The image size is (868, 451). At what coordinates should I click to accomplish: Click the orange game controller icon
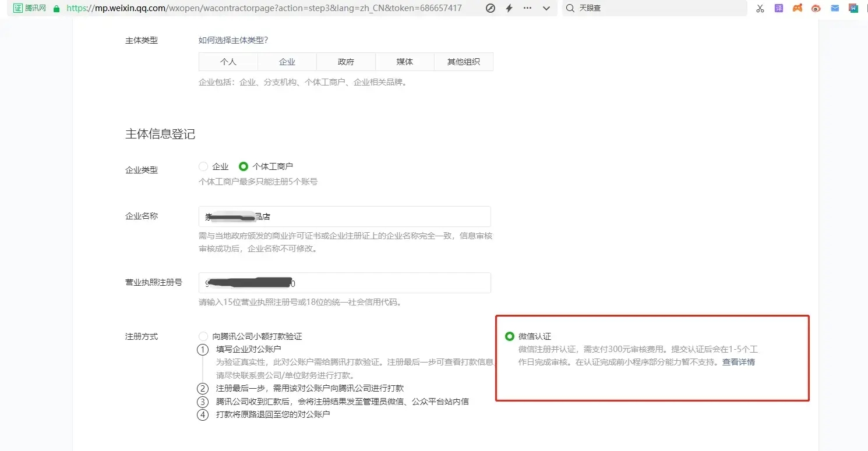click(798, 9)
